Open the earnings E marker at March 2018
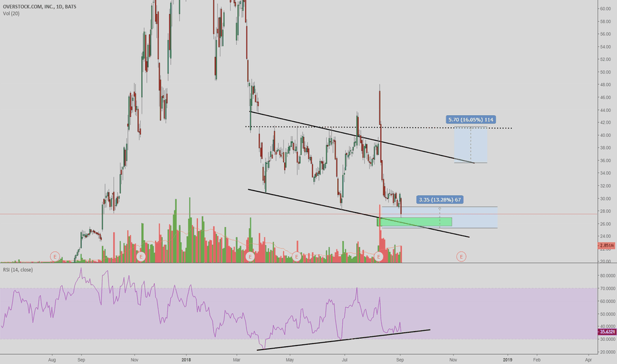 pos(250,257)
